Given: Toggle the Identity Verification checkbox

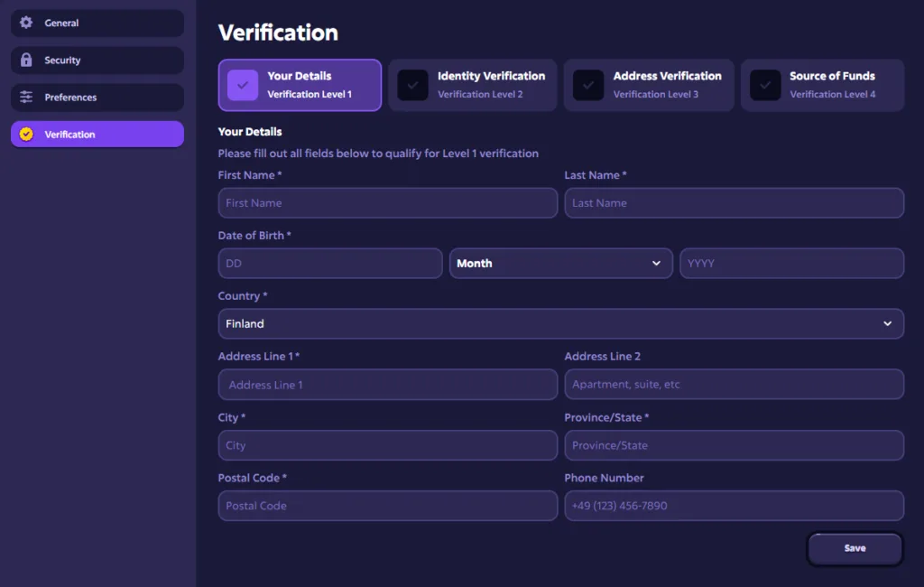Looking at the screenshot, I should [412, 85].
